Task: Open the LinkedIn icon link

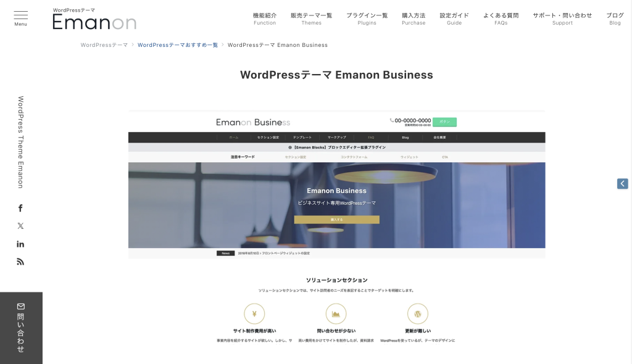Action: coord(20,244)
